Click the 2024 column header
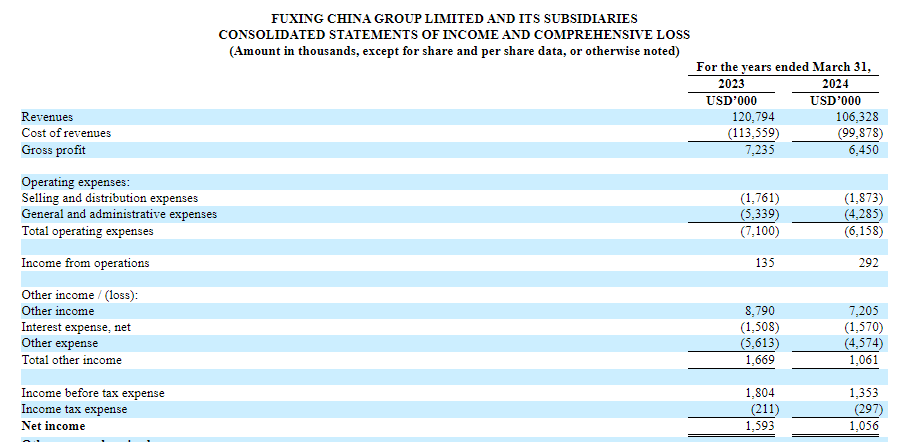 (835, 84)
